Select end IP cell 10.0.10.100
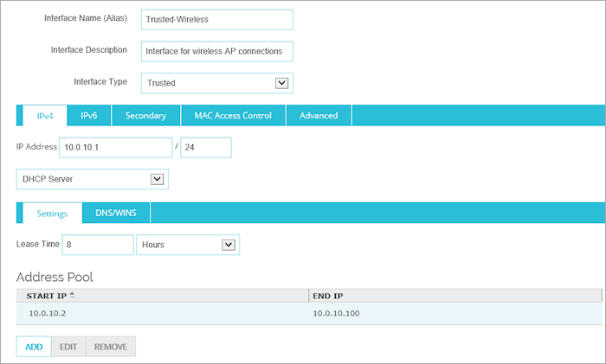The height and width of the screenshot is (364, 606). 336,314
